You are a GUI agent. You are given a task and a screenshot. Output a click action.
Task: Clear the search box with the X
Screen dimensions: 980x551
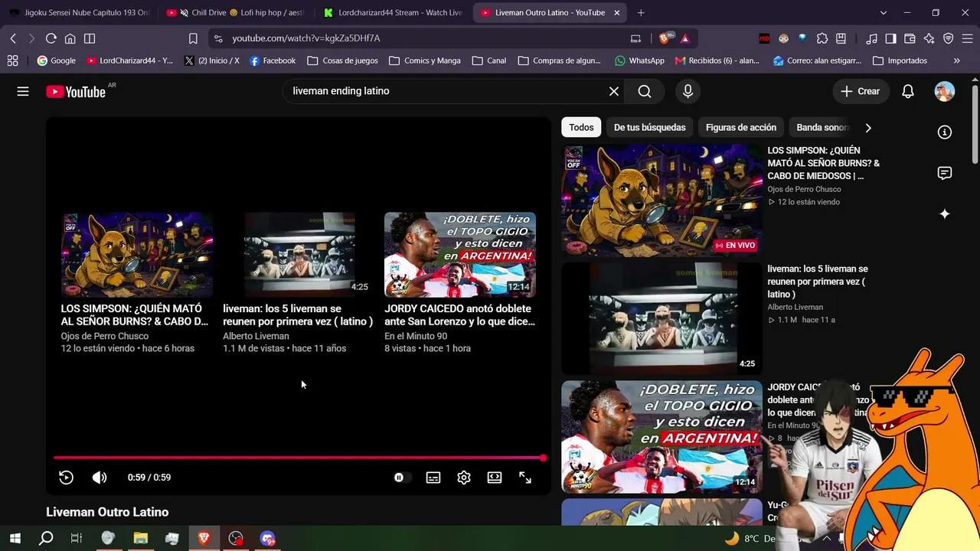(614, 91)
